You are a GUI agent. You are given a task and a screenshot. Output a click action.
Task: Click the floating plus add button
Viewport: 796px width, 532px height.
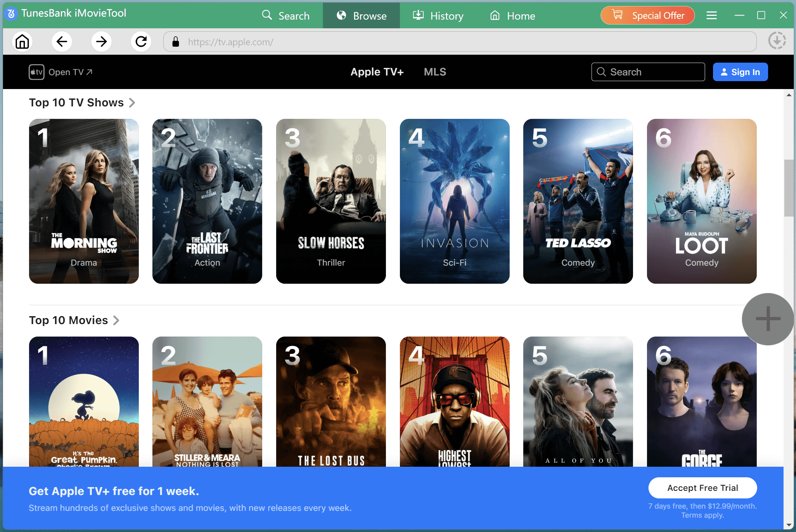click(768, 319)
